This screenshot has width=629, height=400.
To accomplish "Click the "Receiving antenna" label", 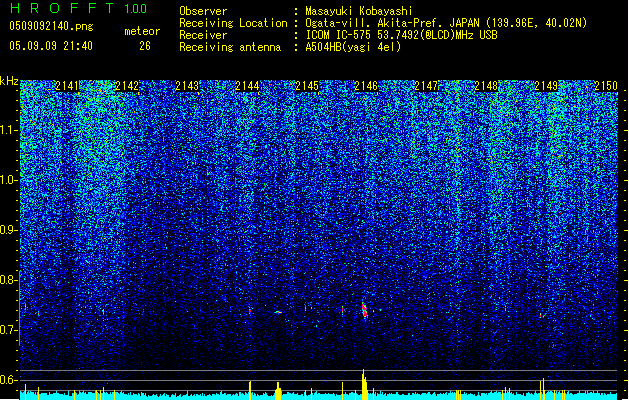I will [x=230, y=47].
